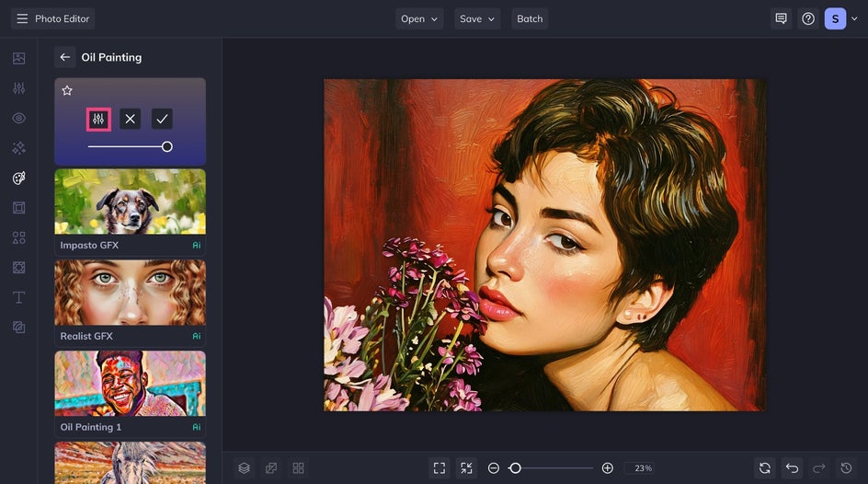
Task: Click the Batch button
Action: pos(530,18)
